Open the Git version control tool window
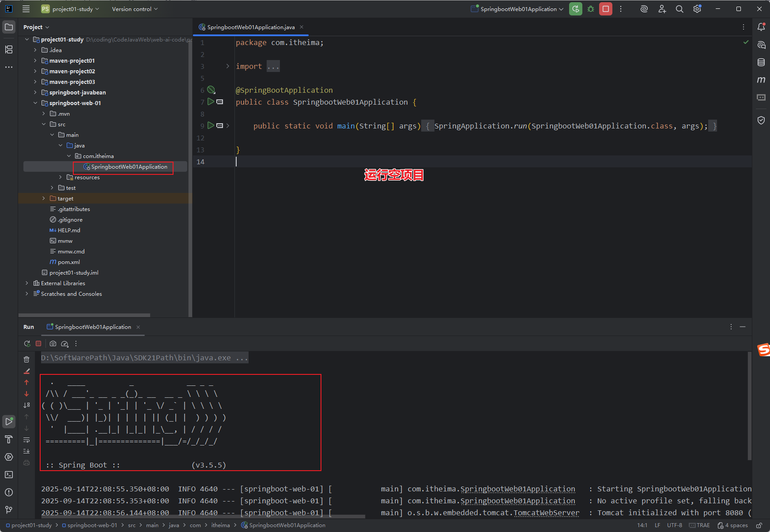This screenshot has height=532, width=770. point(9,510)
